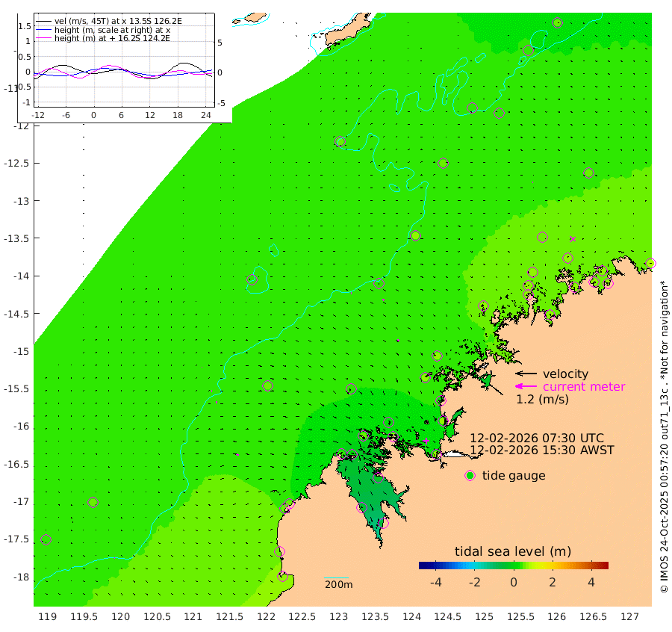This screenshot has width=672, height=632.
Task: Click the 'current meter' legend label
Action: pyautogui.click(x=584, y=387)
